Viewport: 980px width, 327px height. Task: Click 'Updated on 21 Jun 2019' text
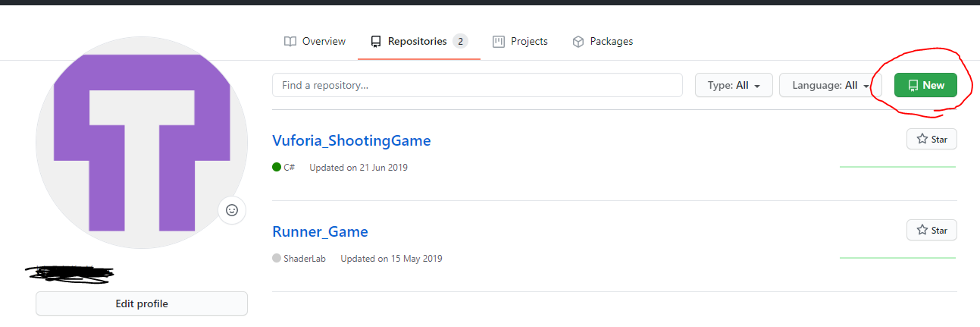pos(358,167)
